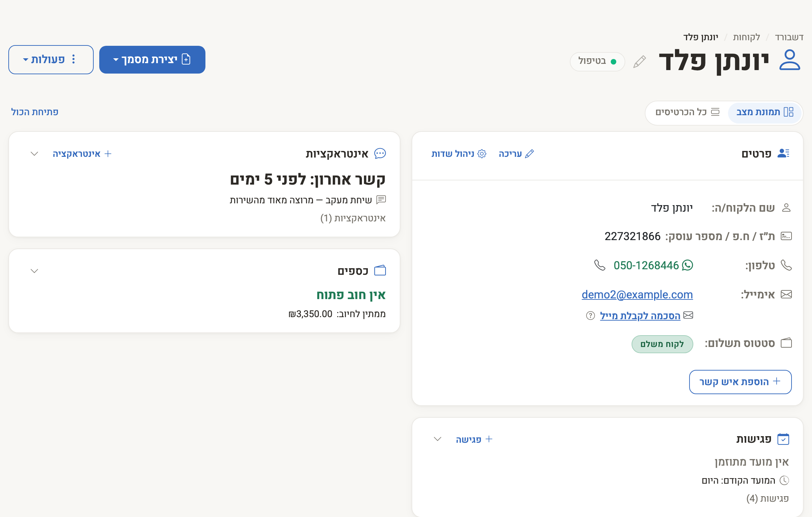Click the note icon beside שיחת מעקב
The height and width of the screenshot is (517, 812).
(381, 200)
